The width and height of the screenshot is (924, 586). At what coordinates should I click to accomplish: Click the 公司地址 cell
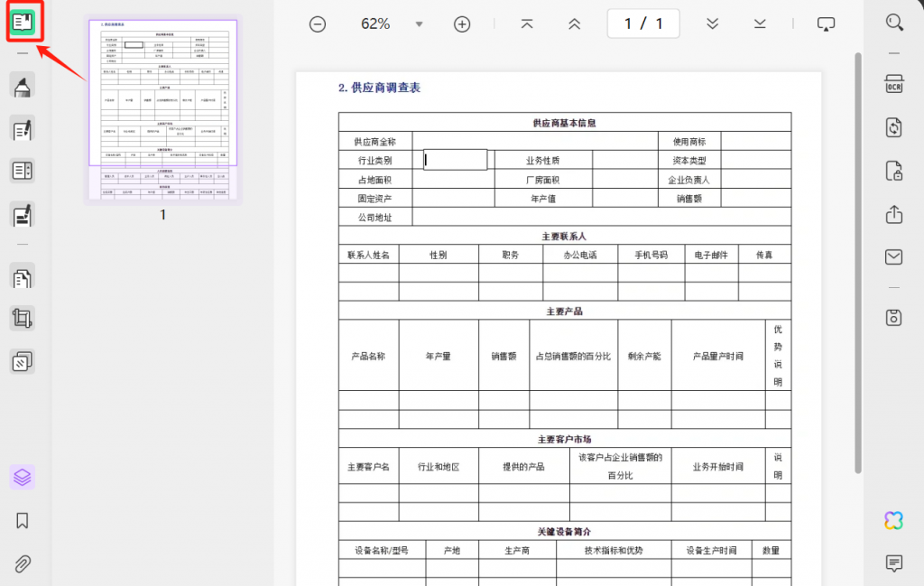pyautogui.click(x=375, y=218)
